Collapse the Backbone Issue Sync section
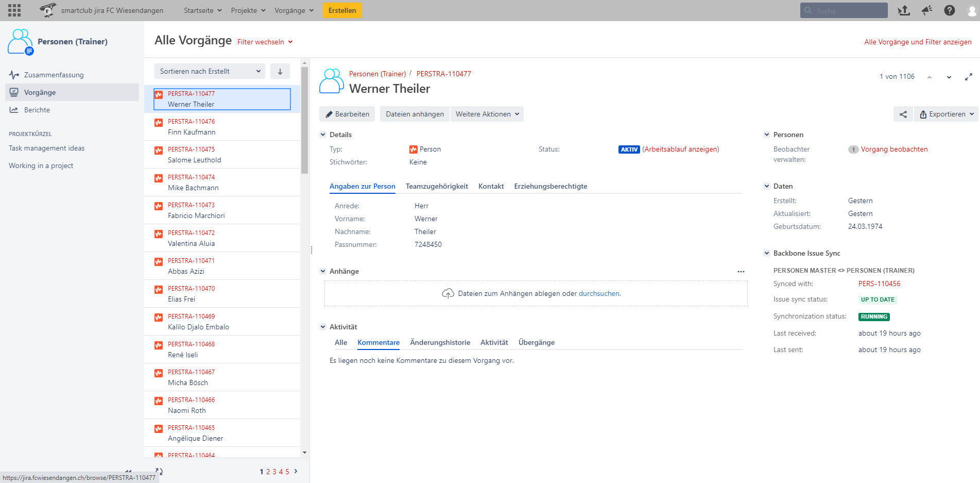Image resolution: width=980 pixels, height=483 pixels. 767,253
